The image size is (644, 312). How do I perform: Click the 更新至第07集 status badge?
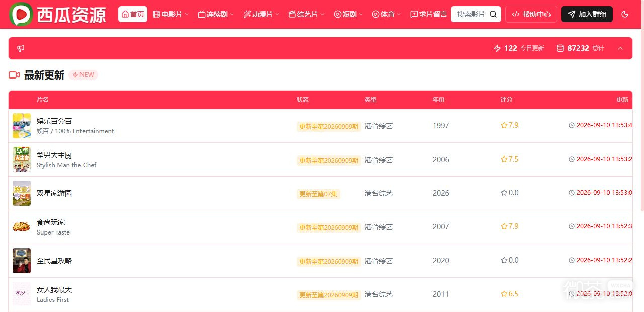[x=318, y=194]
